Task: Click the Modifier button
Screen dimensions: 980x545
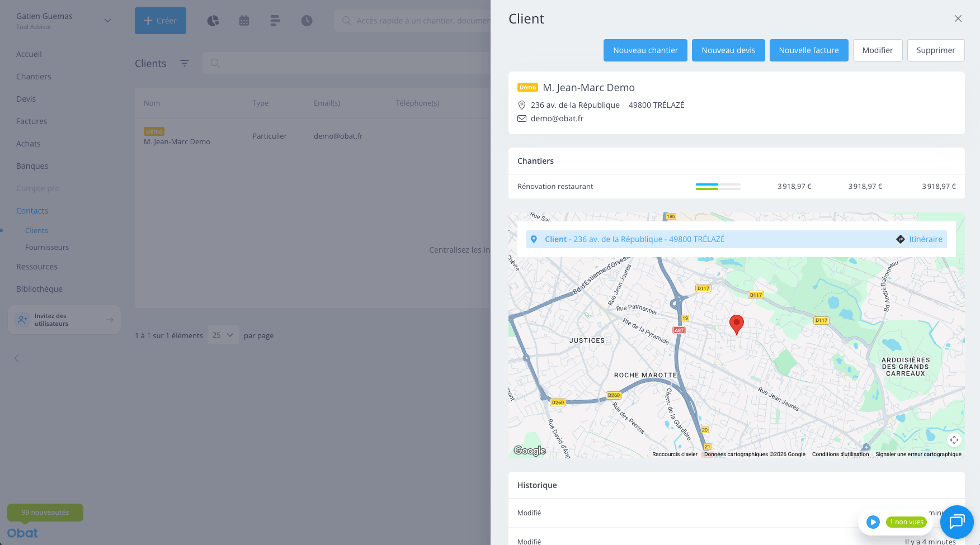Action: (878, 50)
